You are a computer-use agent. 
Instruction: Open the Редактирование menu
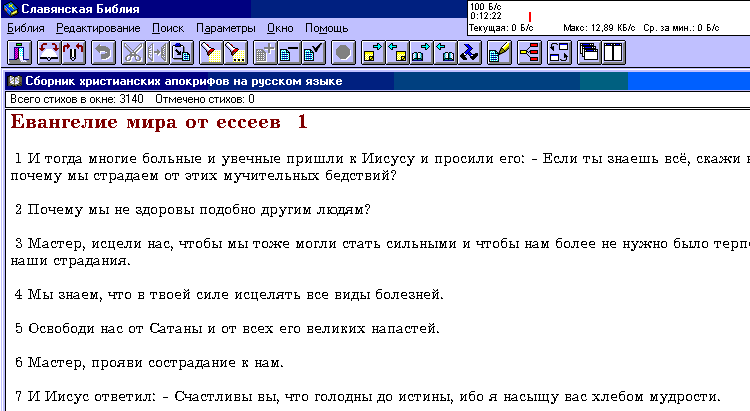point(93,28)
